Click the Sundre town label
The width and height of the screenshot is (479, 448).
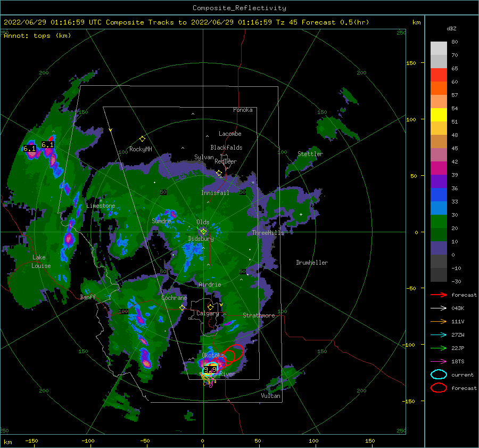pos(162,221)
